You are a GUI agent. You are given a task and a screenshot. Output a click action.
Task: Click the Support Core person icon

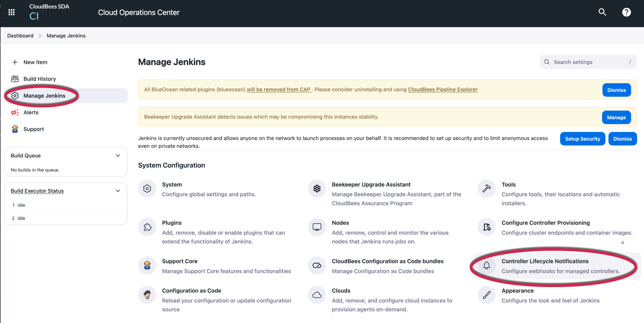tap(147, 265)
